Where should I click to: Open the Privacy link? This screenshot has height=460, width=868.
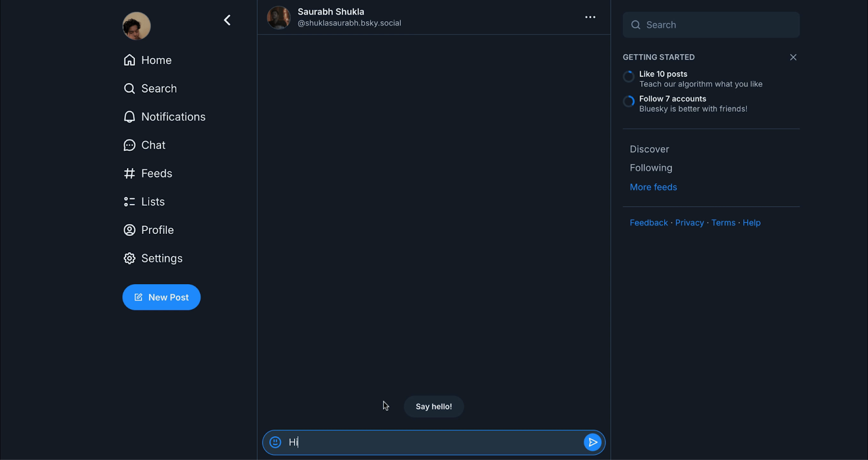690,223
